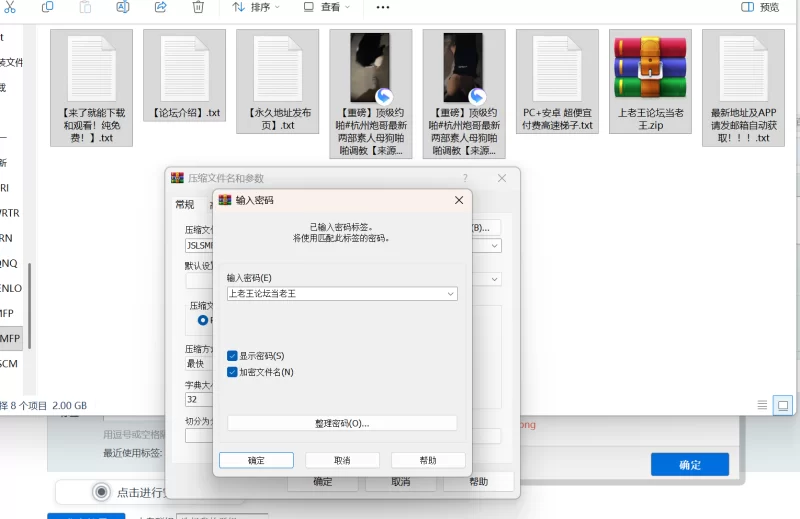Click the 整理密码(O)... button
800x519 pixels.
coord(342,423)
